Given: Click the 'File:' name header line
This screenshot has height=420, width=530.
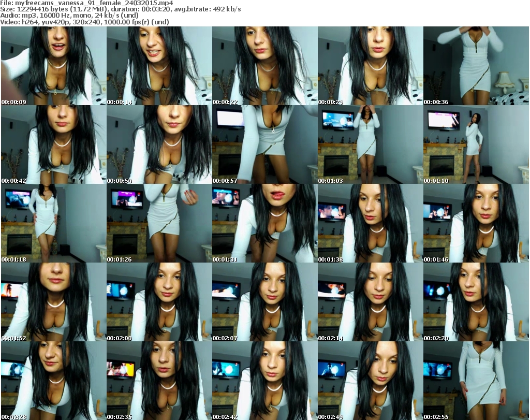Looking at the screenshot, I should (x=86, y=3).
